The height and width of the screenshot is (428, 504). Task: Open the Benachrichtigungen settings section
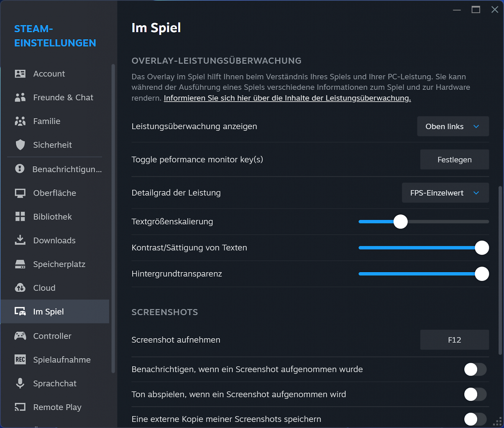tap(55, 169)
